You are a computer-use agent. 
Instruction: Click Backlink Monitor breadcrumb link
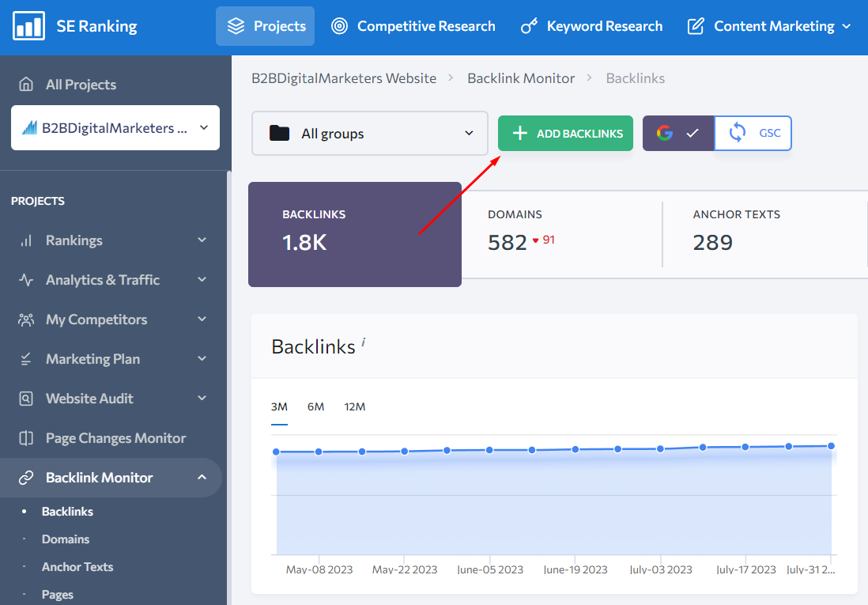(x=521, y=78)
